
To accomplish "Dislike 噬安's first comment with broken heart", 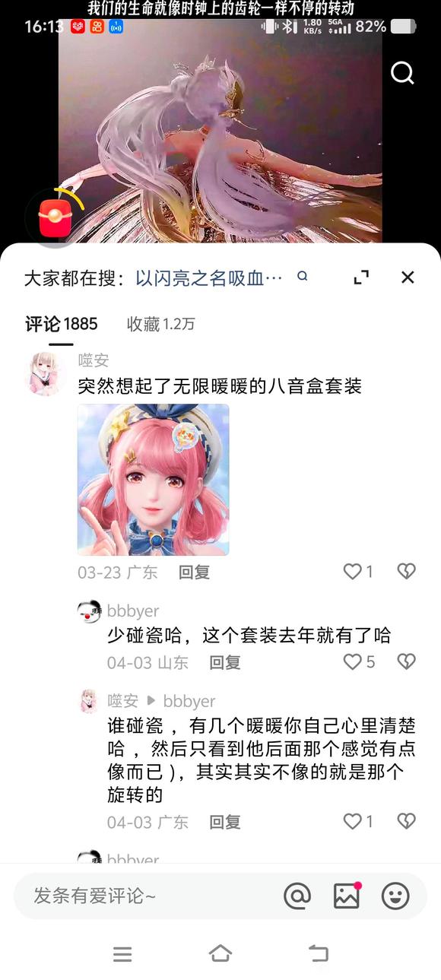I will tap(407, 572).
